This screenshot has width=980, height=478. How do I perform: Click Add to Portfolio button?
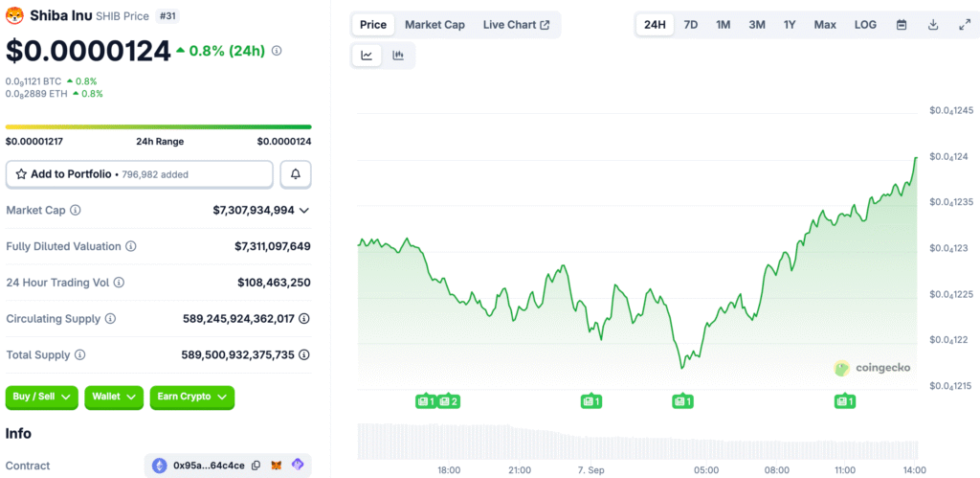pyautogui.click(x=140, y=174)
